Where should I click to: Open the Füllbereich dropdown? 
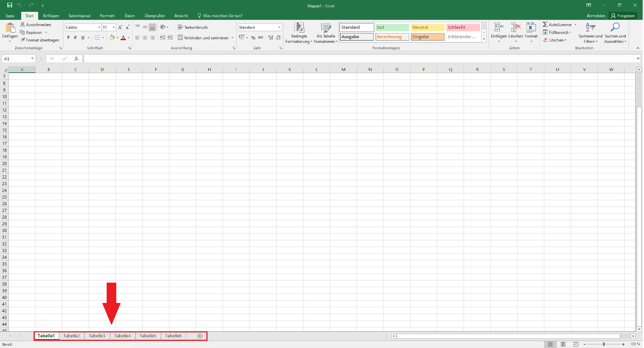[x=557, y=32]
